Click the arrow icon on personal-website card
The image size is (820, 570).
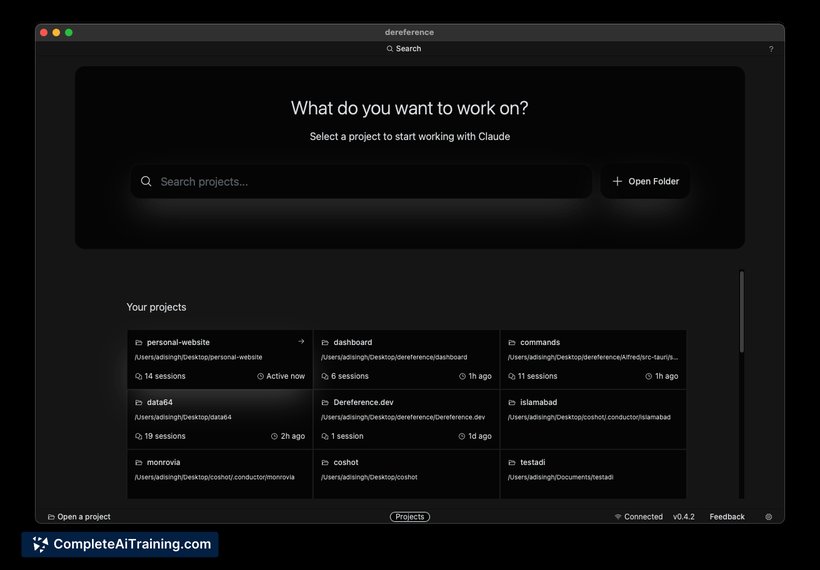[x=301, y=341]
